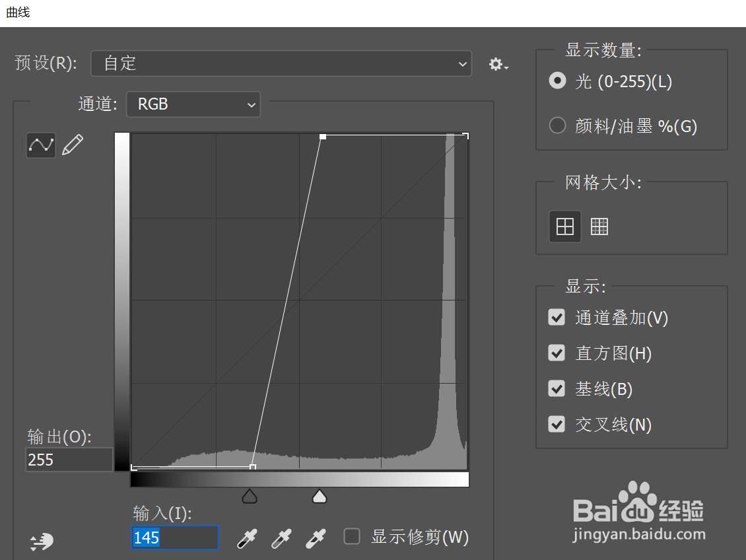This screenshot has width=746, height=560.
Task: Activate the on-image adjustment hand tool
Action: click(42, 542)
